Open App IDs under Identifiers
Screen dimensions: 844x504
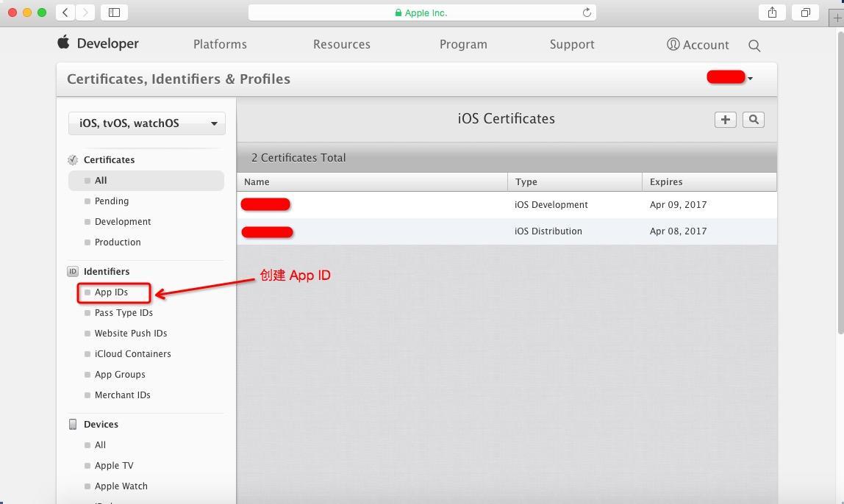[x=111, y=292]
